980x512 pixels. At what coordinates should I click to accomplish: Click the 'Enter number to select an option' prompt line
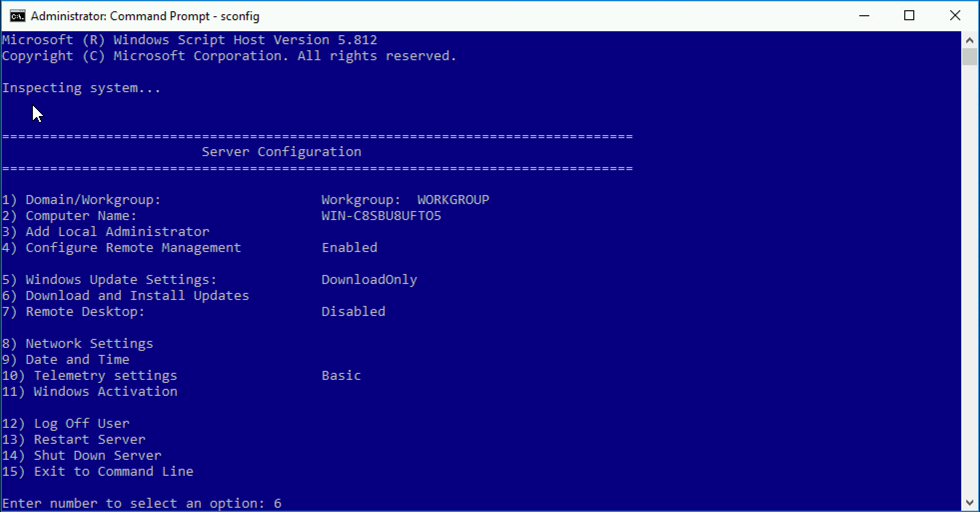(142, 503)
